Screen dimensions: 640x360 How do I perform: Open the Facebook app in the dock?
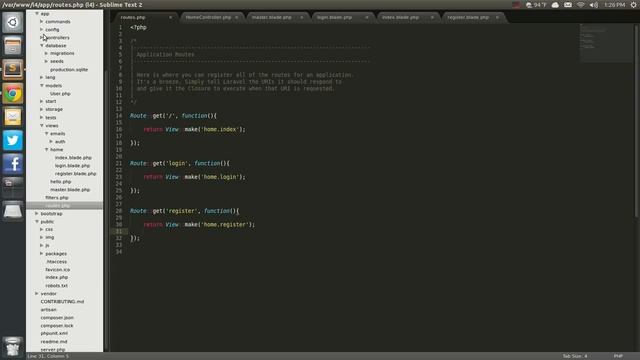(x=13, y=164)
